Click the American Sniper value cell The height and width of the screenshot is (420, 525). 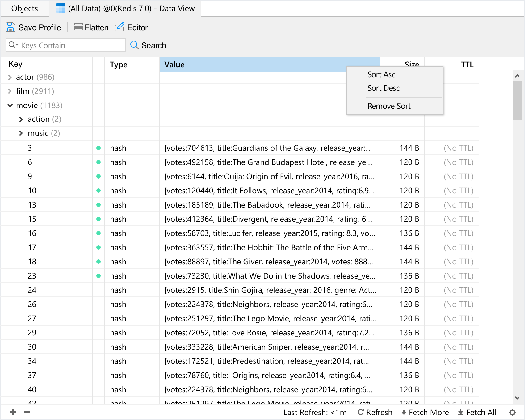(x=270, y=347)
